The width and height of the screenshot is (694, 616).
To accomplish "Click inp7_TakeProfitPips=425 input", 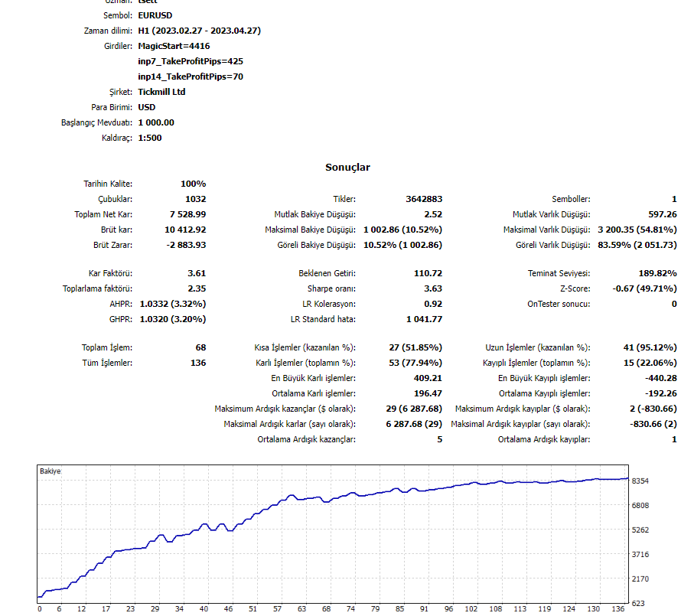I will click(x=191, y=61).
